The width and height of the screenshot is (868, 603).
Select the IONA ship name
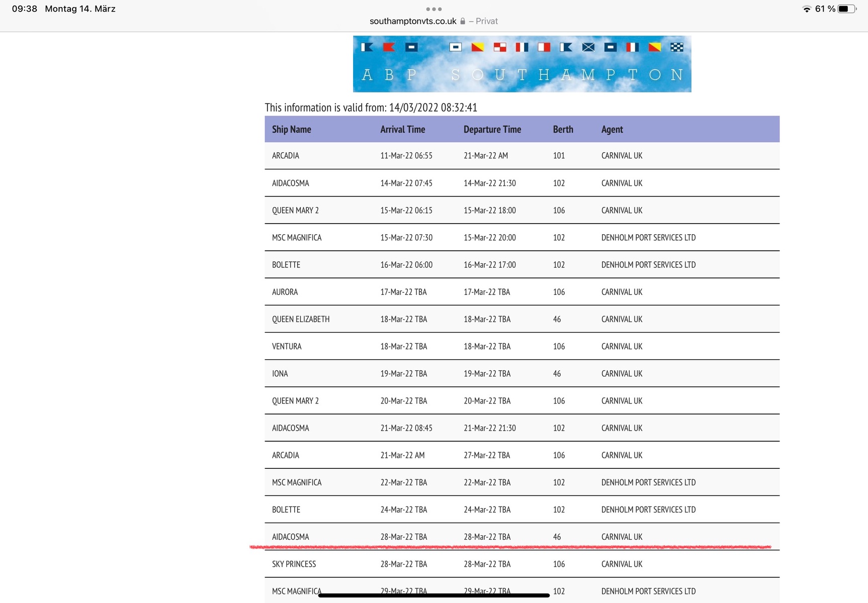[x=280, y=373]
